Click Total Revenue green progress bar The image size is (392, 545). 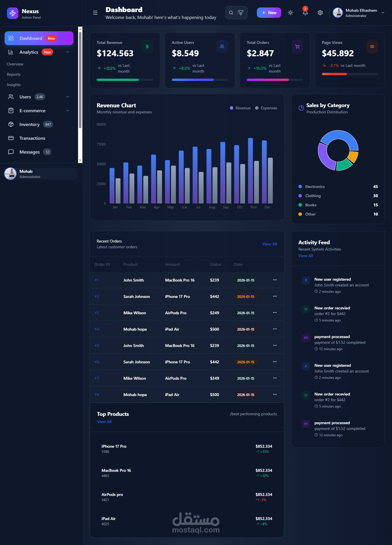pos(118,80)
